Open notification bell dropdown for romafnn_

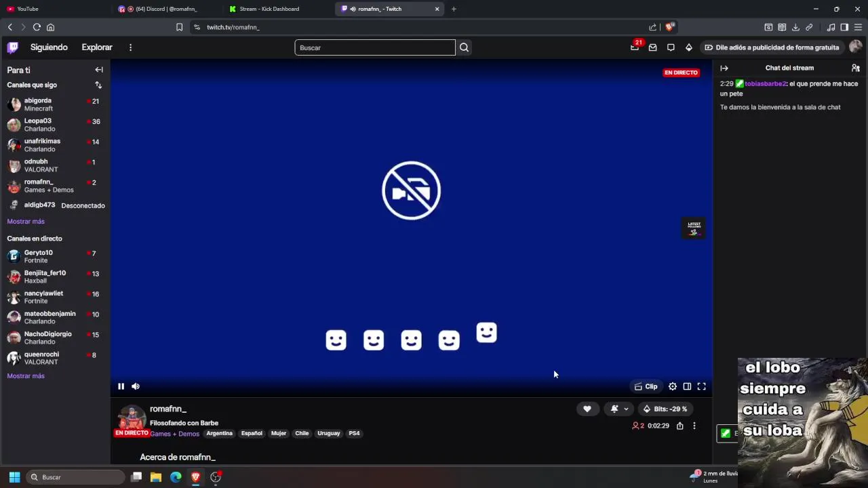point(620,409)
